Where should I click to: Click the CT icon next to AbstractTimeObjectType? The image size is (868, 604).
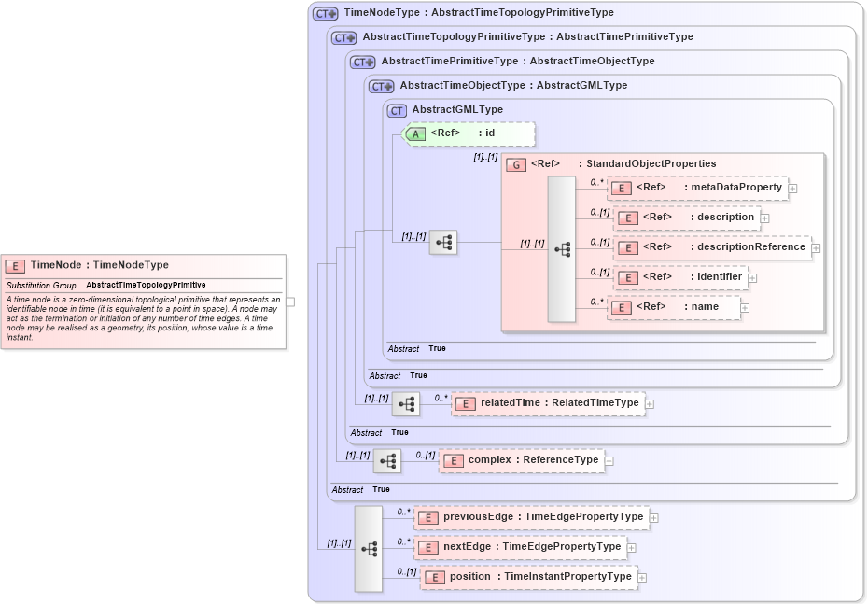pyautogui.click(x=382, y=87)
